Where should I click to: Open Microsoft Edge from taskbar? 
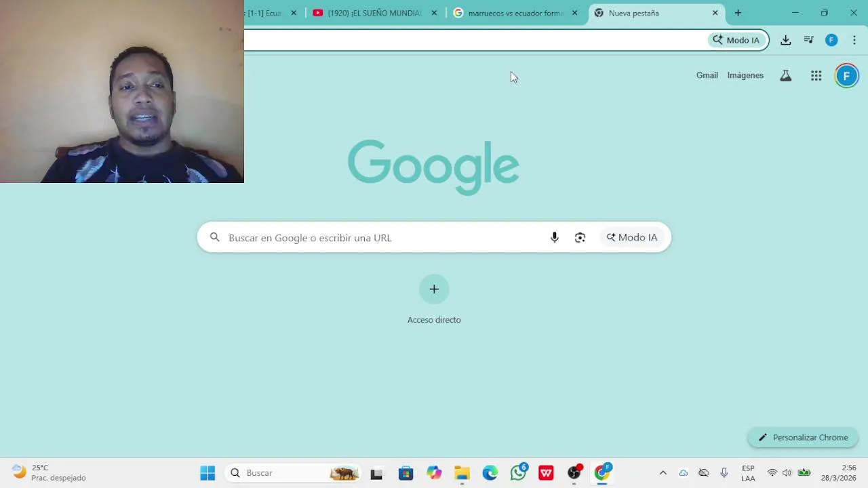point(490,473)
